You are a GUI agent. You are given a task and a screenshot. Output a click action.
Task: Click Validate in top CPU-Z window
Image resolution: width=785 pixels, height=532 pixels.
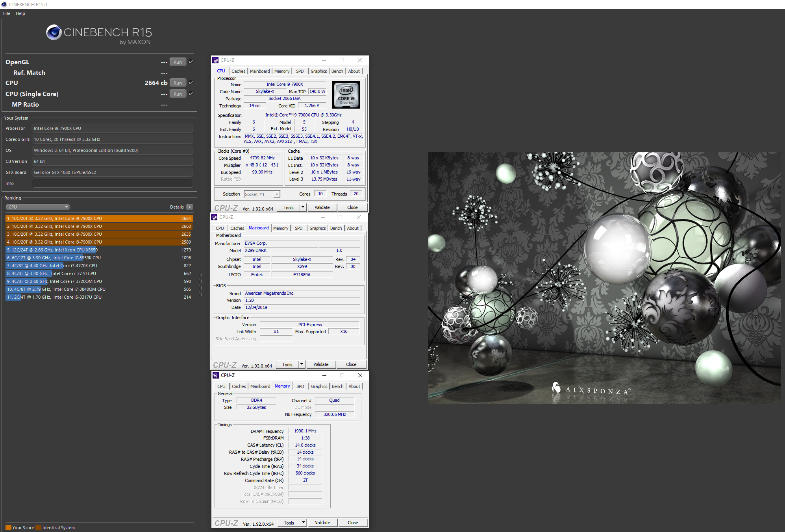coord(322,207)
